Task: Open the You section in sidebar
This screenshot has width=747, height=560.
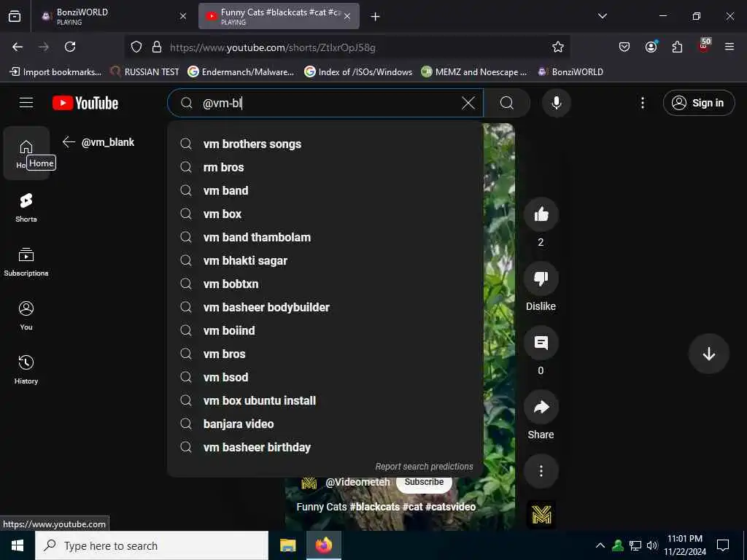Action: pyautogui.click(x=26, y=315)
